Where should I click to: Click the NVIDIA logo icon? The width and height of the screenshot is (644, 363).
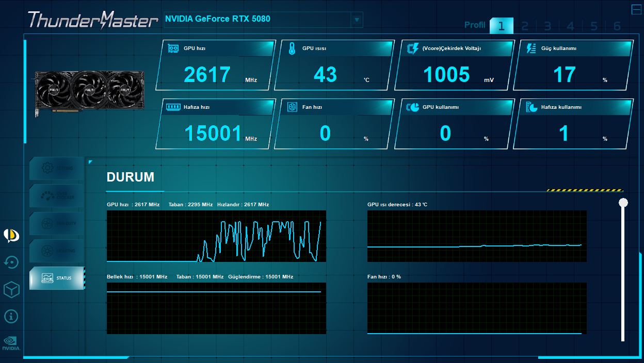11,343
